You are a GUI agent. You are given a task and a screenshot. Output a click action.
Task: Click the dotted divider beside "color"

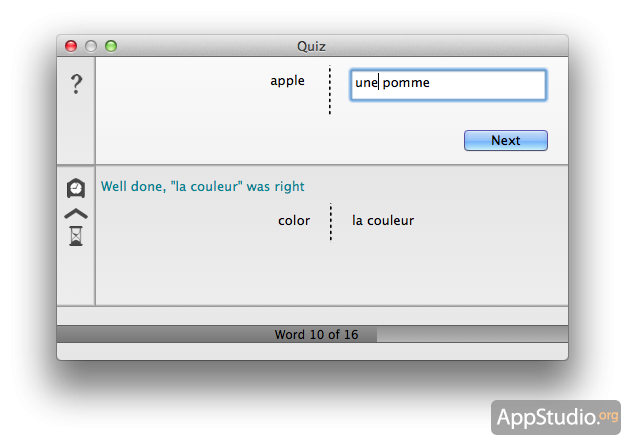coord(331,222)
